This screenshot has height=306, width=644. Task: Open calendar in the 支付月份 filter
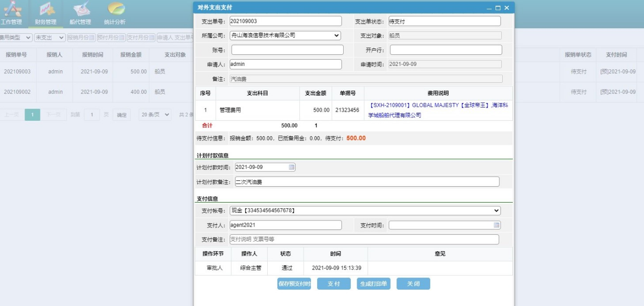pyautogui.click(x=151, y=38)
